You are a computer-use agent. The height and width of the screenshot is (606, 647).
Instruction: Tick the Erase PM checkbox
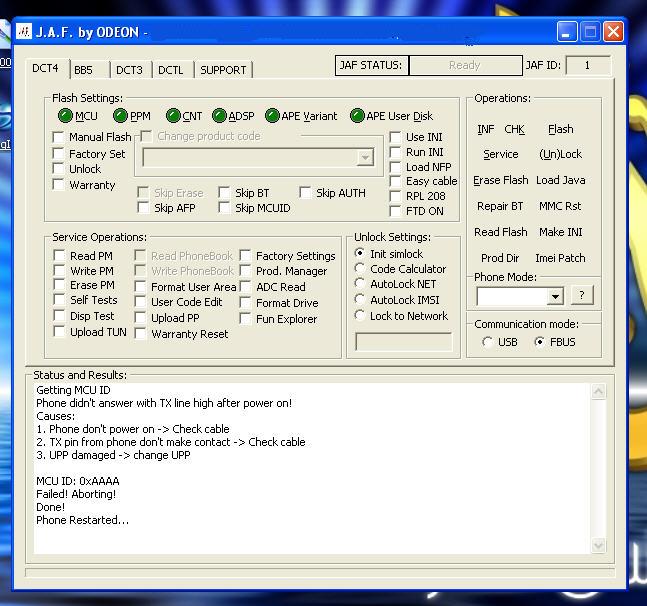(x=59, y=285)
